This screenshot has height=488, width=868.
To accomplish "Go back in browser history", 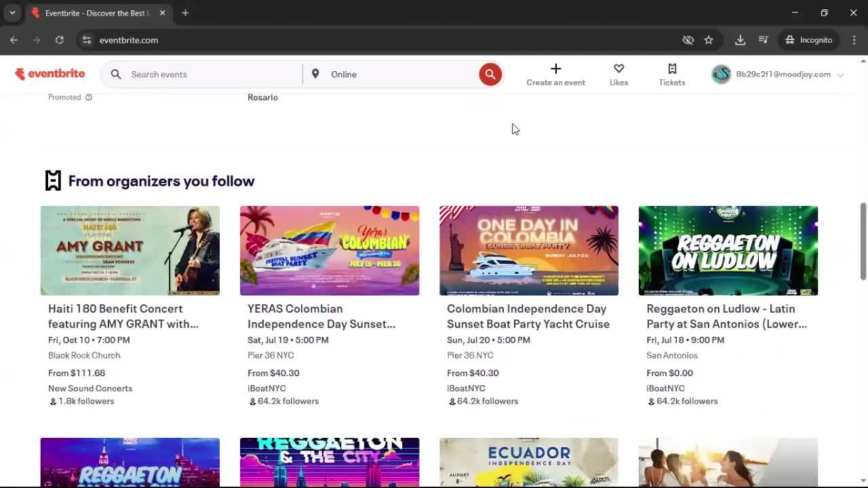I will point(14,40).
